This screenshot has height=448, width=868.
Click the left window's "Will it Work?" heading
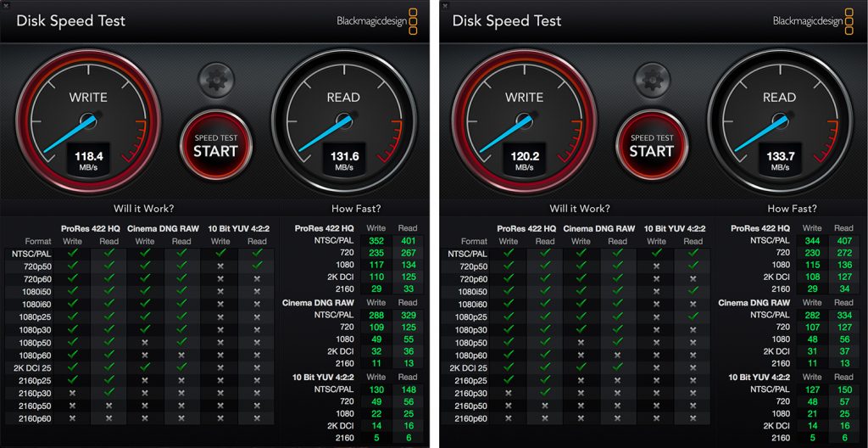[x=144, y=209]
